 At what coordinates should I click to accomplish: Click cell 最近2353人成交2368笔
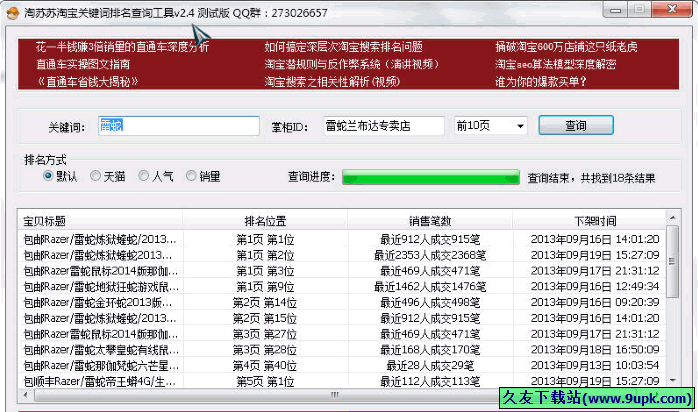click(x=430, y=255)
